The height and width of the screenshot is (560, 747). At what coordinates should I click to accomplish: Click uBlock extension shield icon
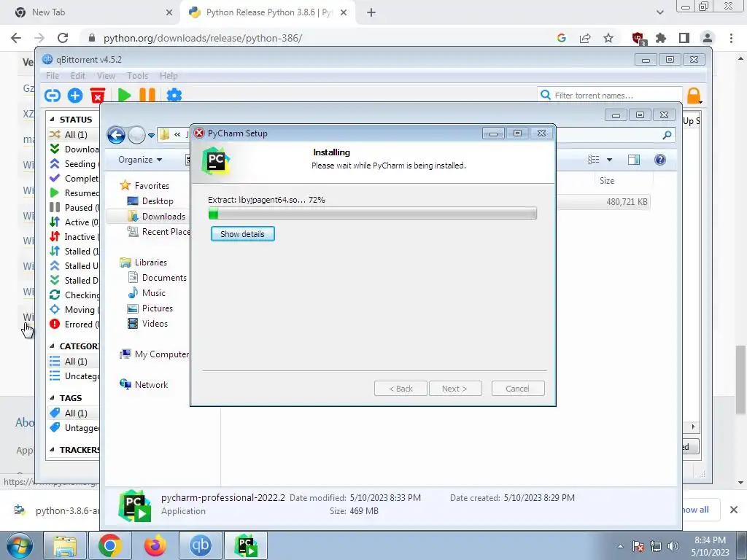pos(638,38)
